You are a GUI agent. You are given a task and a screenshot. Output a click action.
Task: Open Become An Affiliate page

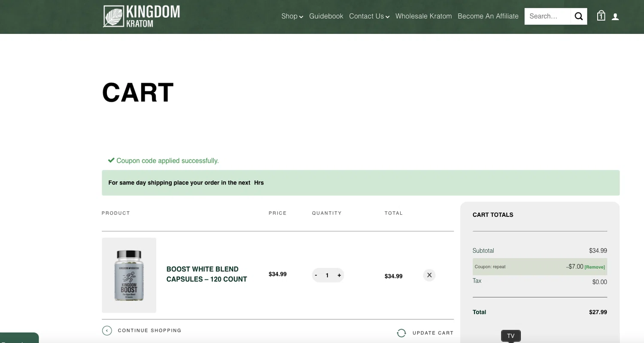coord(488,16)
